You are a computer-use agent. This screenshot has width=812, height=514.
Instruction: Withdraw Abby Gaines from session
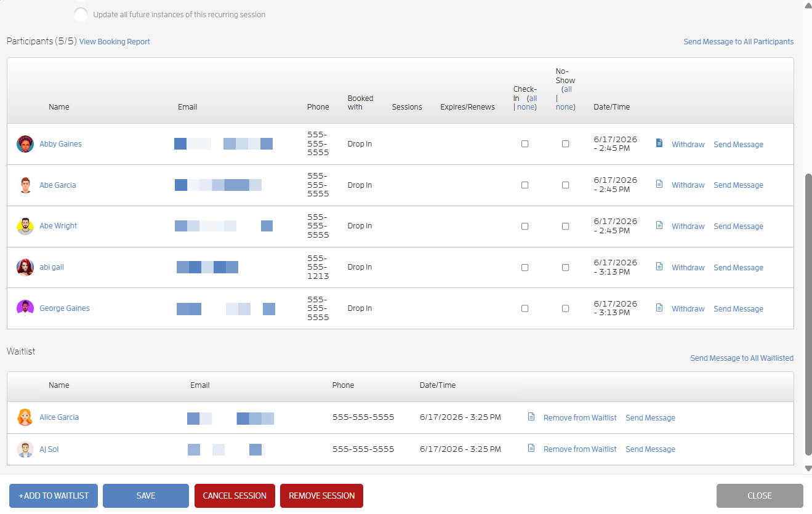coord(688,145)
